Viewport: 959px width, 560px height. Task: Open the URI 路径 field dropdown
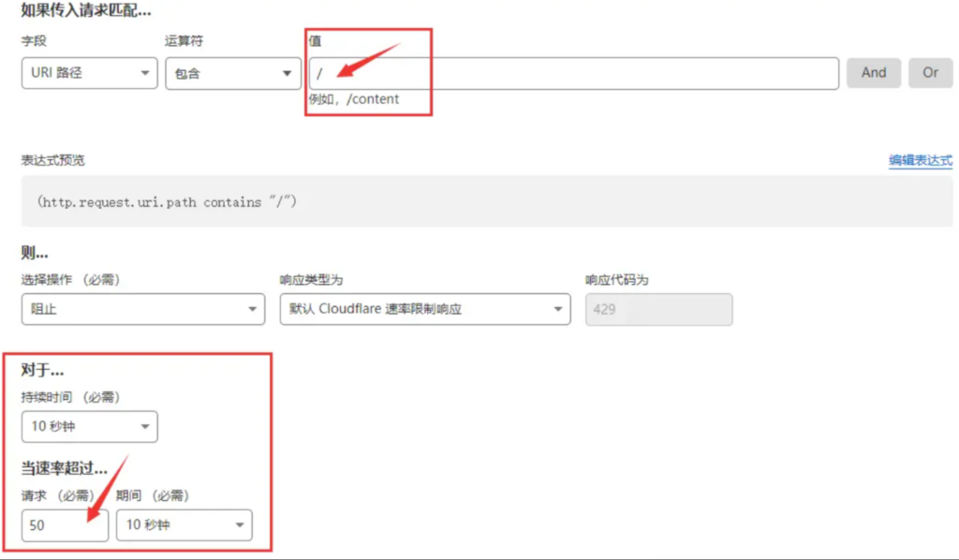[x=89, y=73]
